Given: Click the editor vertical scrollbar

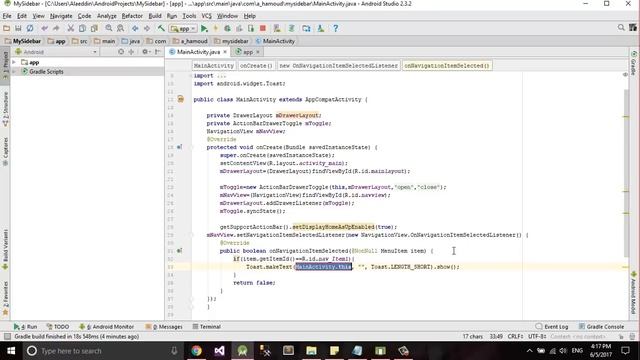Looking at the screenshot, I should point(626,173).
